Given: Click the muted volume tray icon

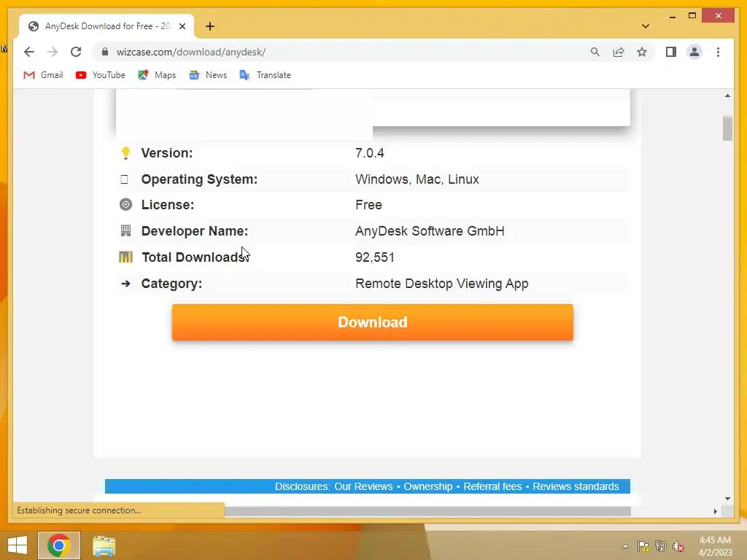Looking at the screenshot, I should pos(678,546).
